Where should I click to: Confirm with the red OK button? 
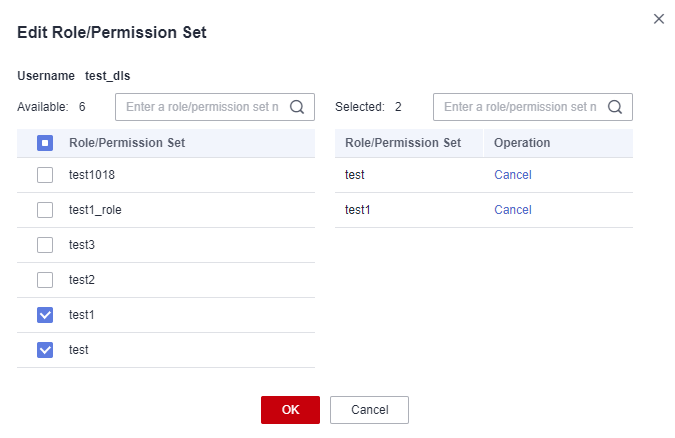[290, 410]
